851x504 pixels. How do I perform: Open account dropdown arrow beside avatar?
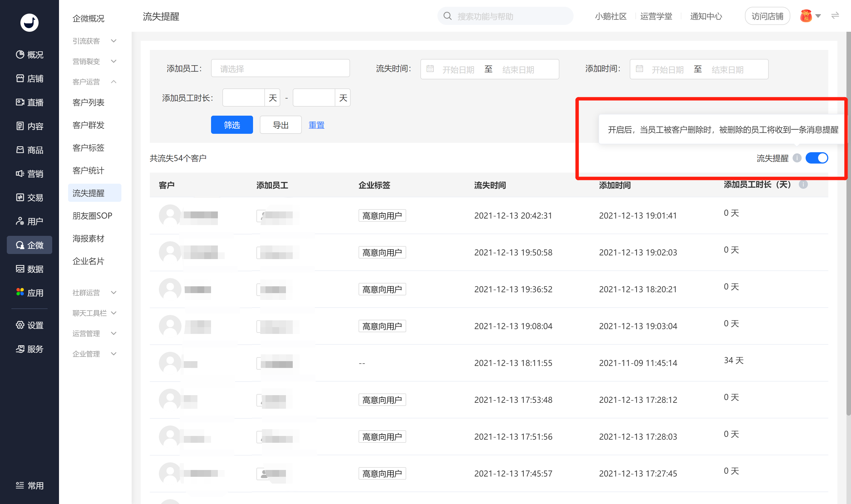point(818,16)
